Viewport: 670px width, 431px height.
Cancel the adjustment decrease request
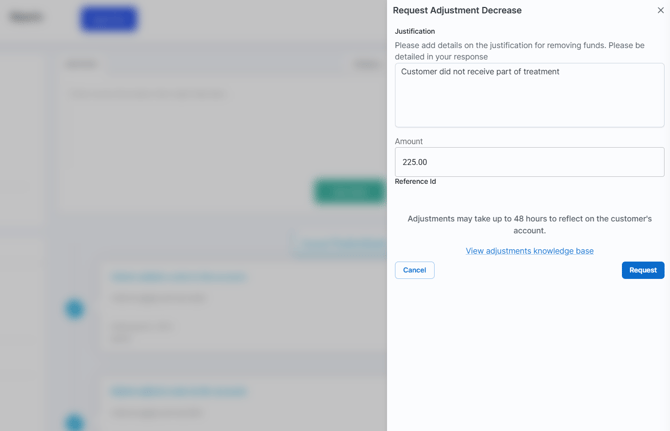(x=414, y=270)
